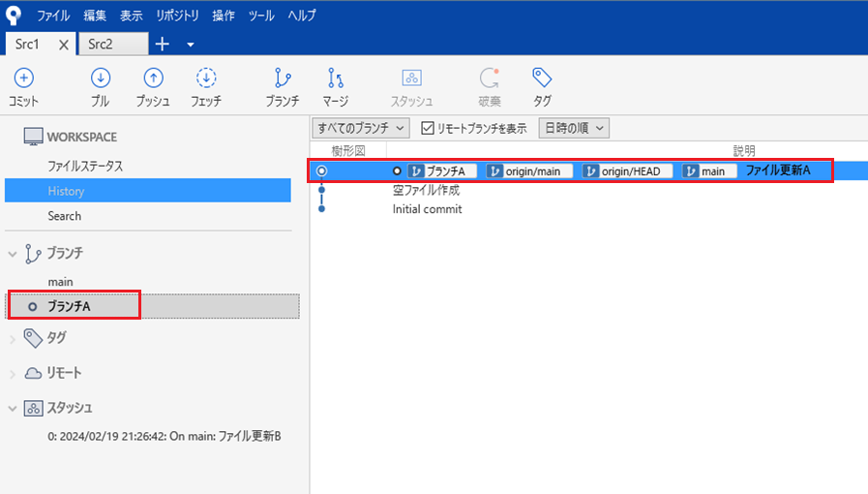Click the Push (プッシュ) toolbar icon
This screenshot has height=494, width=868.
coord(153,78)
